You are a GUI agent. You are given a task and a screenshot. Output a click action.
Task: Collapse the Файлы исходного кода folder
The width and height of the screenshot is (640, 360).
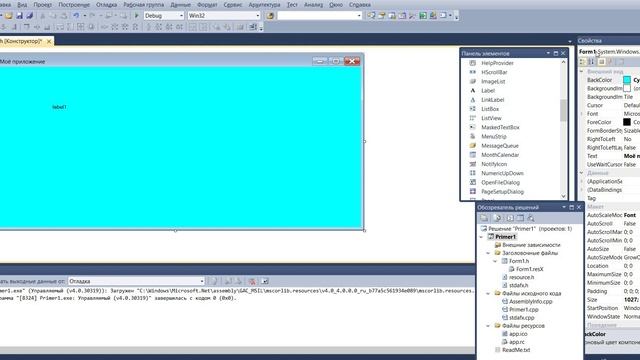coord(488,293)
